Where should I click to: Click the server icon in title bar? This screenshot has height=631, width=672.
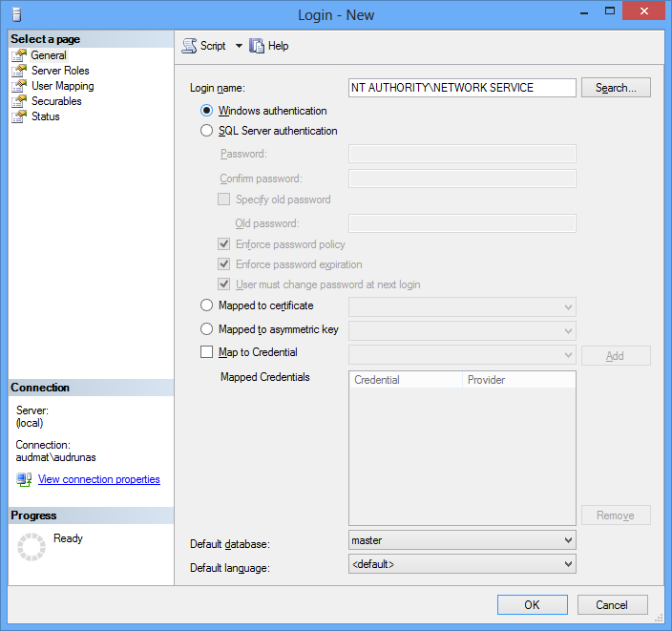pos(17,15)
